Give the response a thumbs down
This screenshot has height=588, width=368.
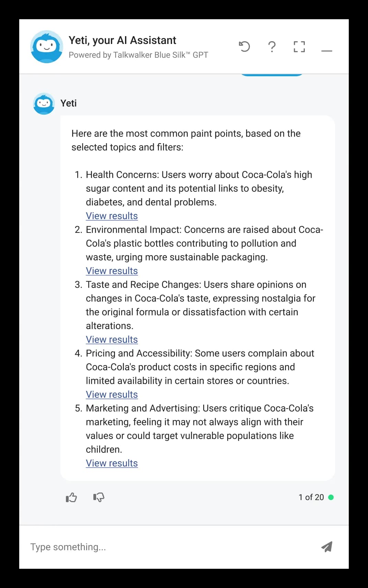(99, 497)
